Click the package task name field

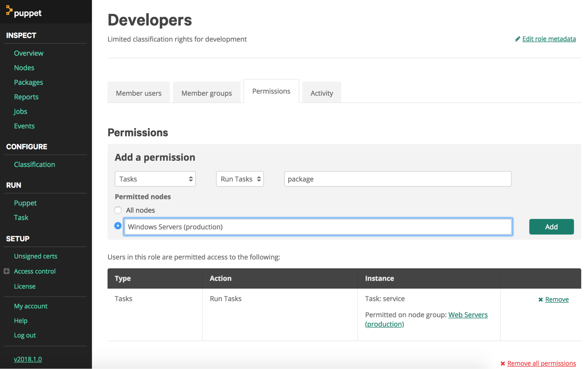click(397, 179)
